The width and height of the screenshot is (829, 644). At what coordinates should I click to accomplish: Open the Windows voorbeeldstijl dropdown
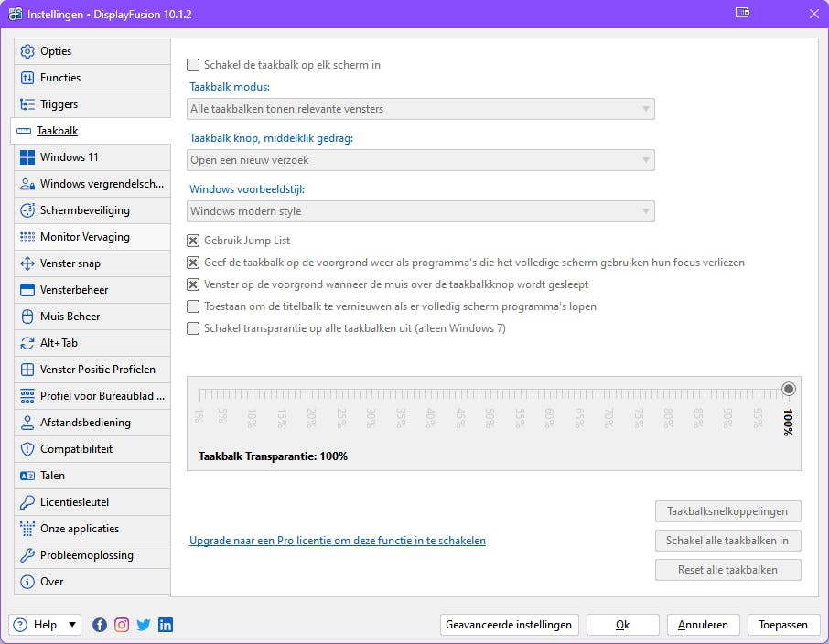421,211
